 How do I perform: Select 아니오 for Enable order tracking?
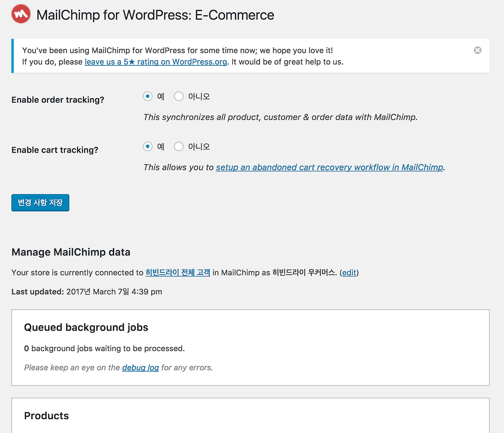tap(179, 96)
